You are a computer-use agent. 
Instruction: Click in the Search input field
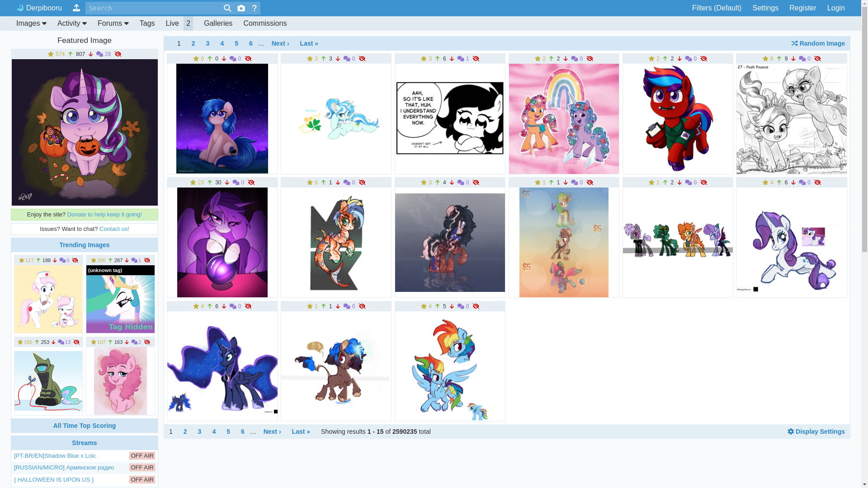pos(154,8)
